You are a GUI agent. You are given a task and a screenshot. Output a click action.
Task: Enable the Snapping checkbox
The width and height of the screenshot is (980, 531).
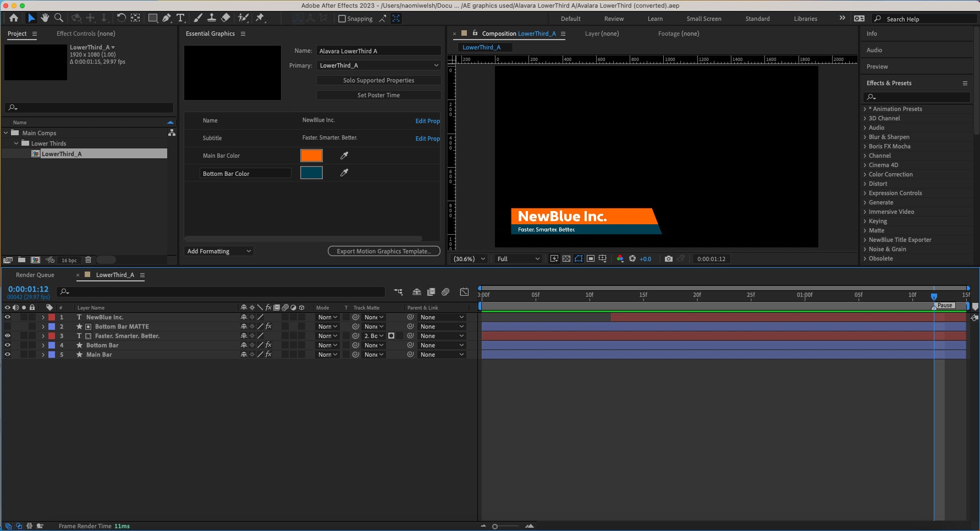[342, 19]
